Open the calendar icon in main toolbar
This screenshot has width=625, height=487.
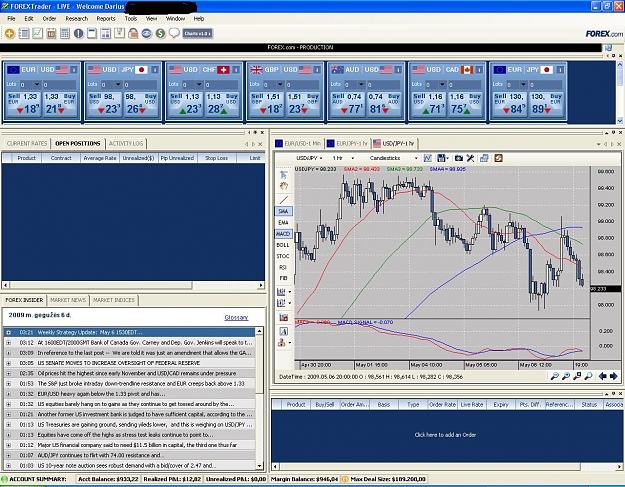pos(51,33)
